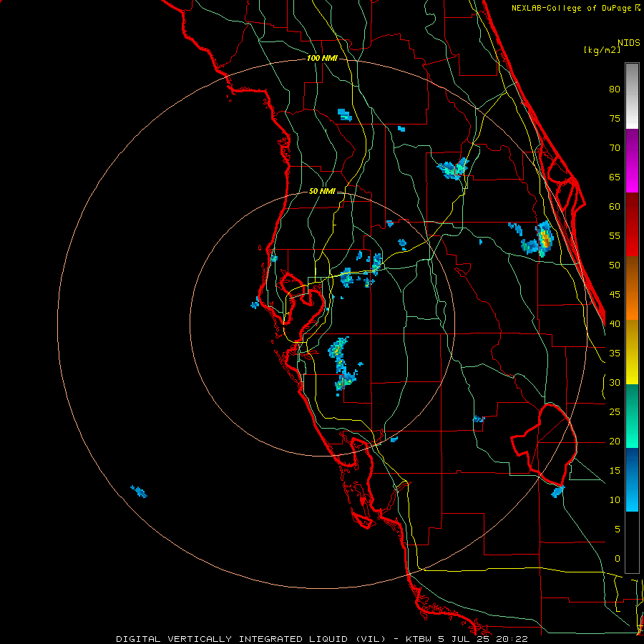
Task: Pick the yellow segment of the color bar
Action: [632, 352]
